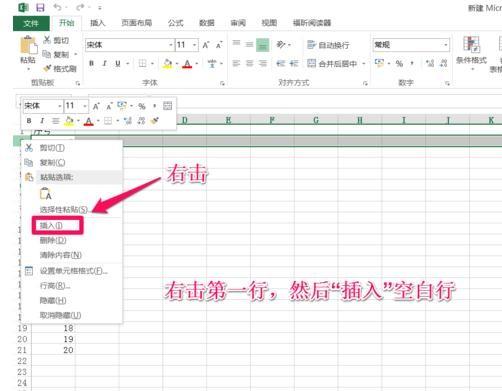The width and height of the screenshot is (502, 391).
Task: Toggle Bold in the ribbon font group
Action: (91, 63)
